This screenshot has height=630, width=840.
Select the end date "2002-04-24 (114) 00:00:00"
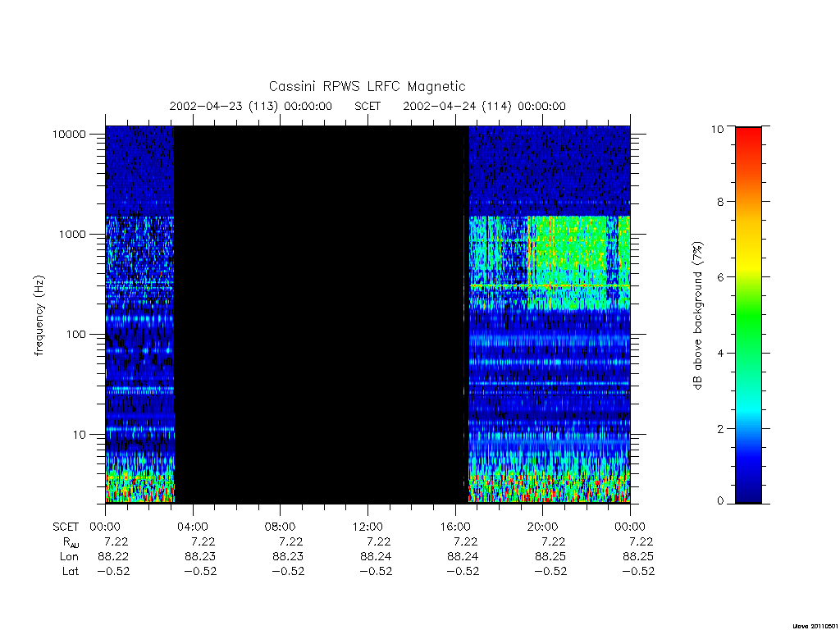(484, 106)
